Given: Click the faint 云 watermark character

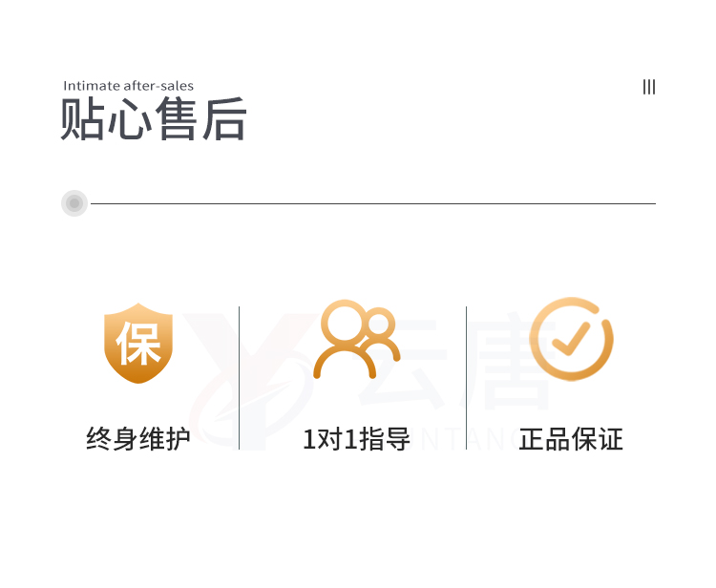Looking at the screenshot, I should tap(402, 363).
